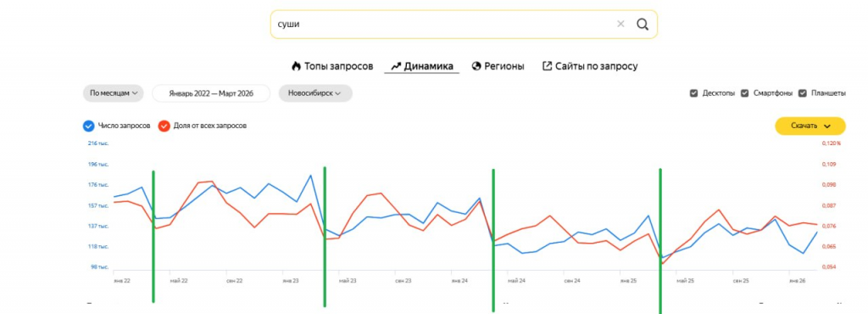Toggle the Планшеты checkbox
This screenshot has height=314, width=868.
pos(803,93)
